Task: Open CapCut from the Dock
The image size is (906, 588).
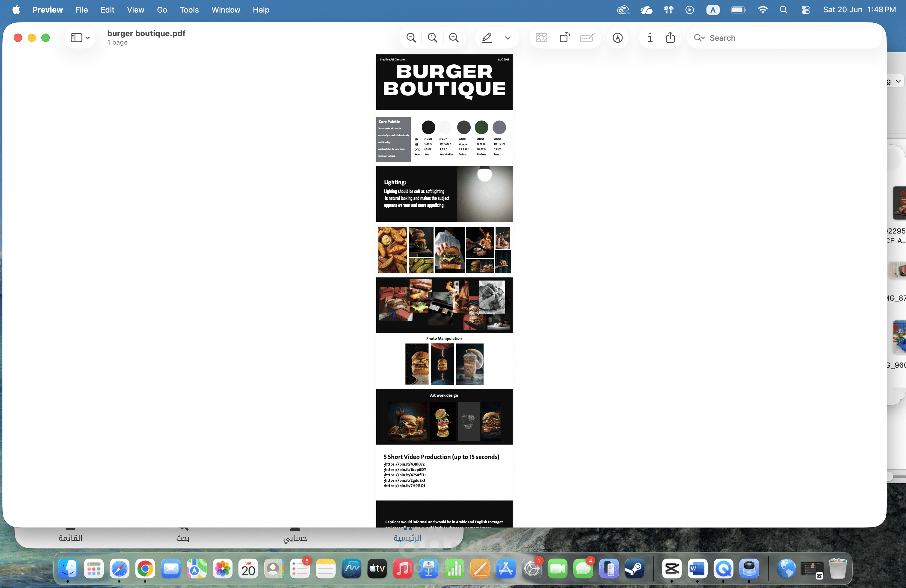Action: [671, 569]
